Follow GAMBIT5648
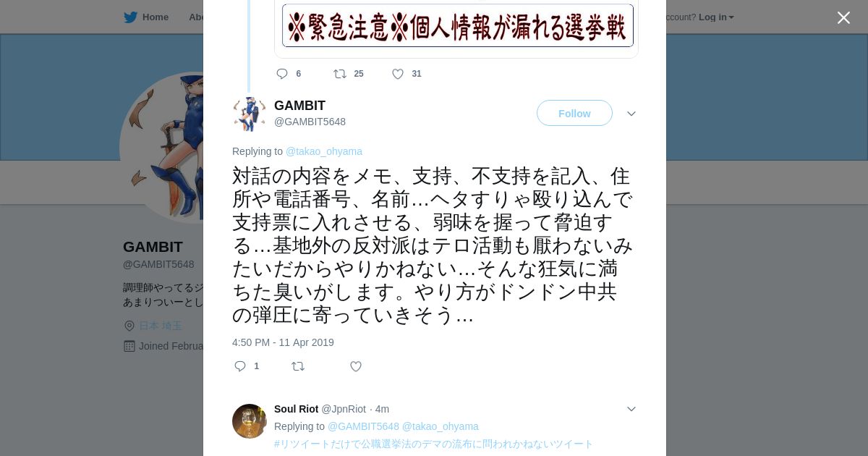Viewport: 868px width, 456px height. (574, 113)
